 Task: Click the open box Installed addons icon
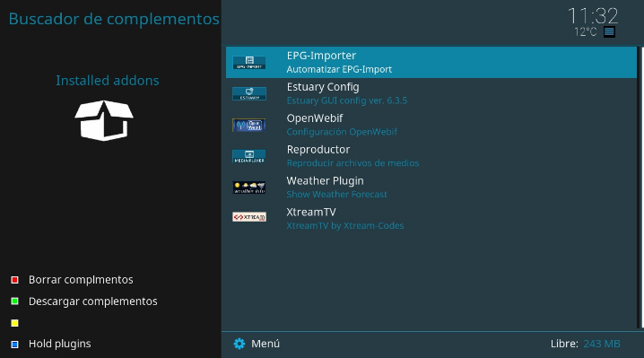[x=104, y=120]
